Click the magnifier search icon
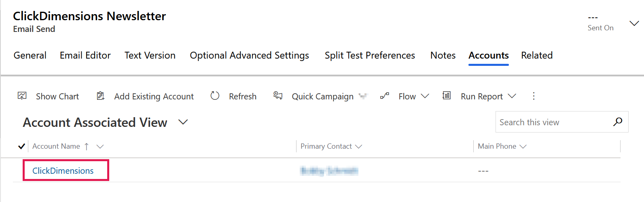Image resolution: width=644 pixels, height=202 pixels. click(618, 122)
